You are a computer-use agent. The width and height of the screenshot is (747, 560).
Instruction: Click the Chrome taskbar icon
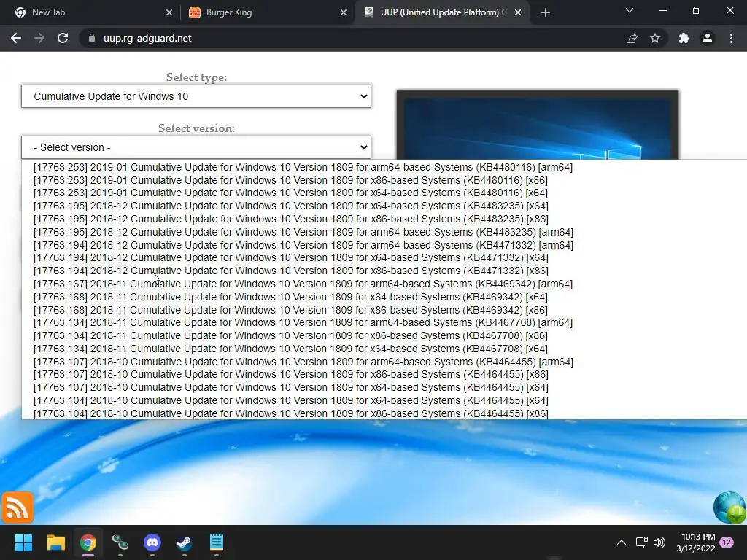click(x=88, y=542)
